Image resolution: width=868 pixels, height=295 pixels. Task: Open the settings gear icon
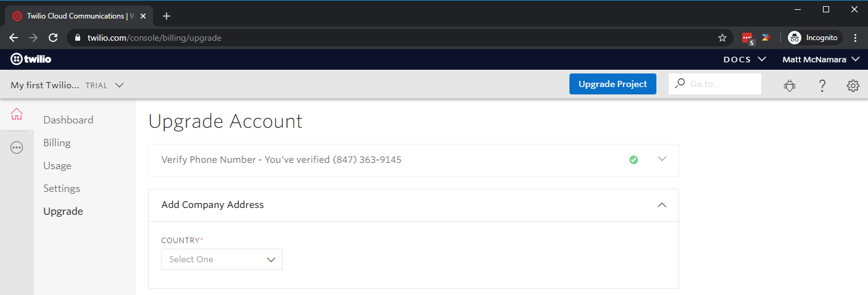(x=853, y=85)
